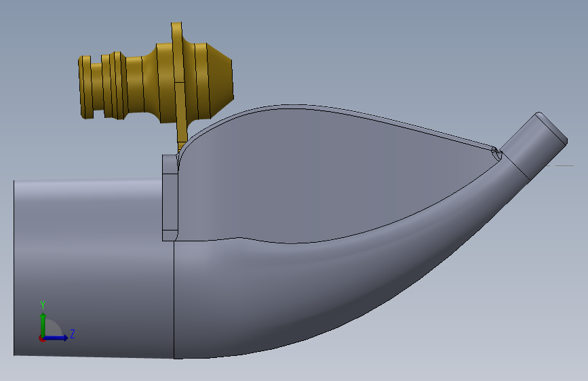Image resolution: width=588 pixels, height=381 pixels.
Task: Click the blue Z axis arrow of the triad
Action: point(56,338)
